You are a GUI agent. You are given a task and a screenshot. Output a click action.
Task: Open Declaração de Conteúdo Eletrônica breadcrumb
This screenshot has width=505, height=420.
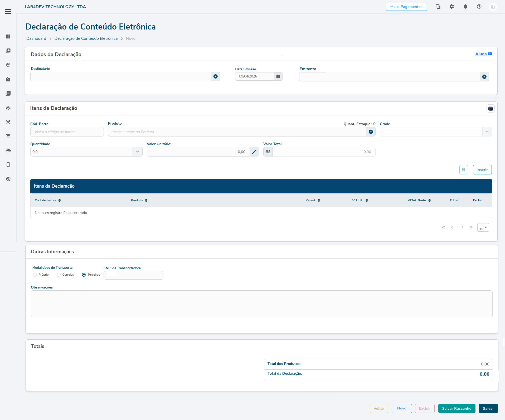[86, 38]
